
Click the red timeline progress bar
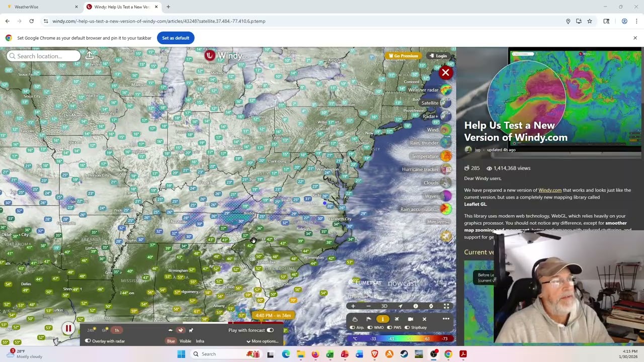[256, 323]
